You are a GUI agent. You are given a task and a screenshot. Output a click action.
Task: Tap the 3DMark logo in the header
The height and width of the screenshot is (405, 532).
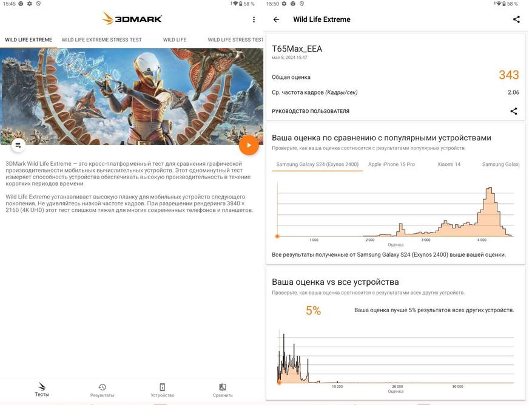pyautogui.click(x=132, y=18)
